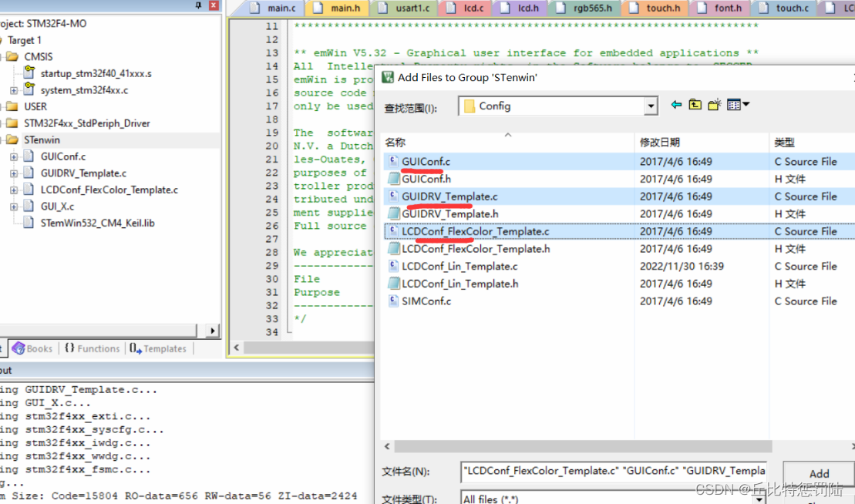Image resolution: width=855 pixels, height=504 pixels.
Task: Click the back arrow icon in the file dialog
Action: (x=676, y=105)
